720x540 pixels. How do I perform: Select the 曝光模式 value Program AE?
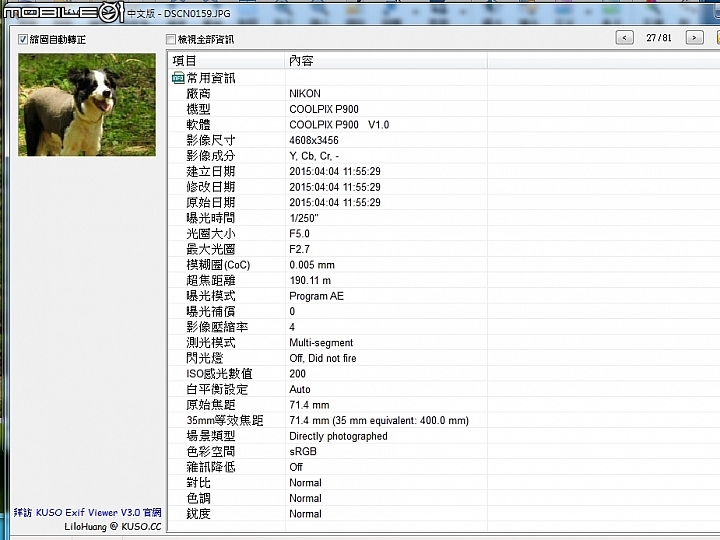click(x=316, y=296)
